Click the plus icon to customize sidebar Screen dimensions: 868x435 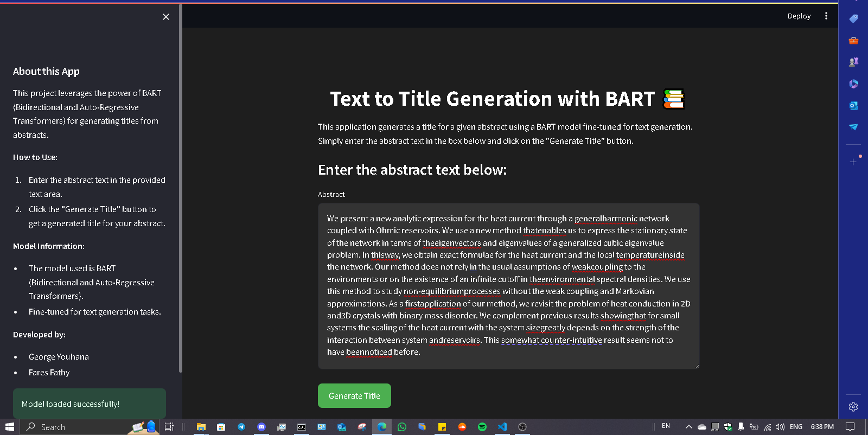(853, 162)
